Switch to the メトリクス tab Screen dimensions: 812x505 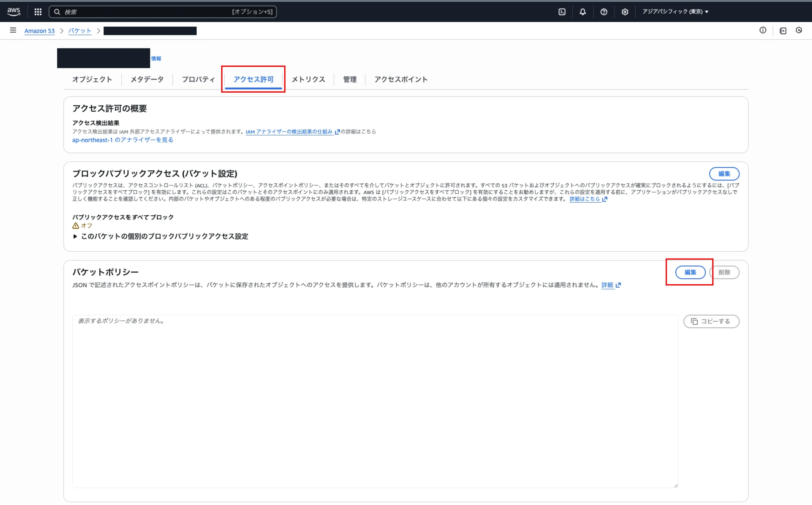click(308, 80)
